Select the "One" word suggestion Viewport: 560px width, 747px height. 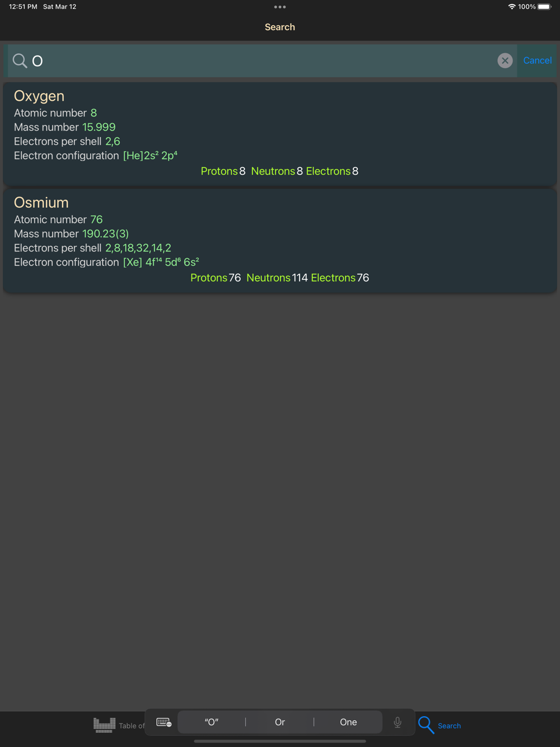(x=348, y=722)
